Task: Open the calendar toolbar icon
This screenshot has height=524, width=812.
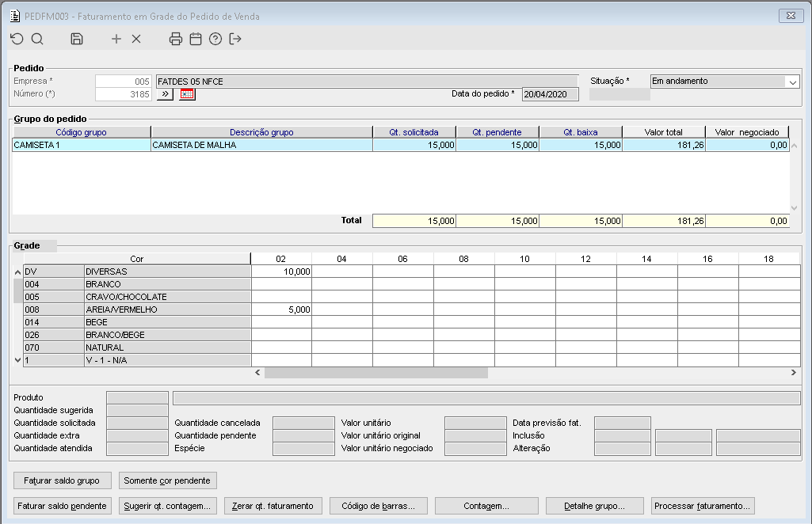Action: coord(196,39)
